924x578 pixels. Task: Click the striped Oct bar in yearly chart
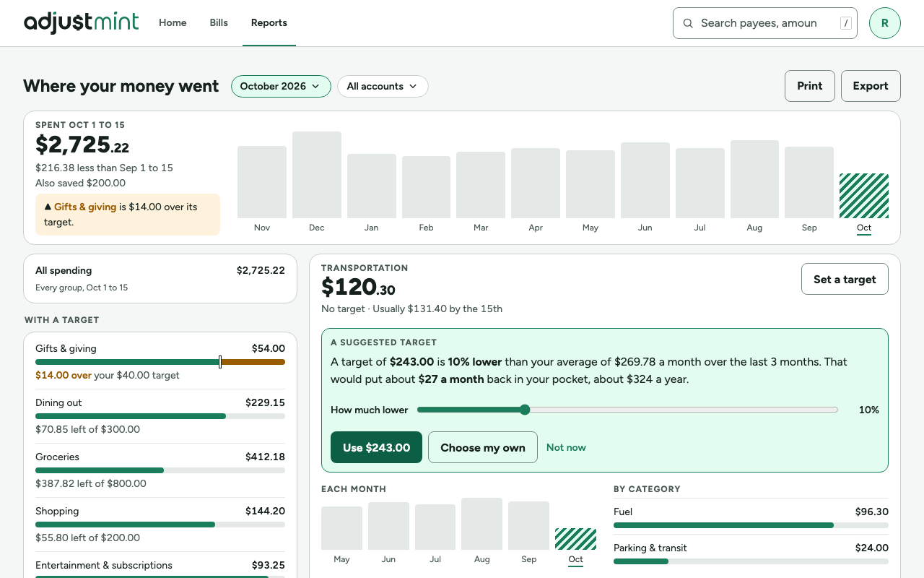(864, 196)
